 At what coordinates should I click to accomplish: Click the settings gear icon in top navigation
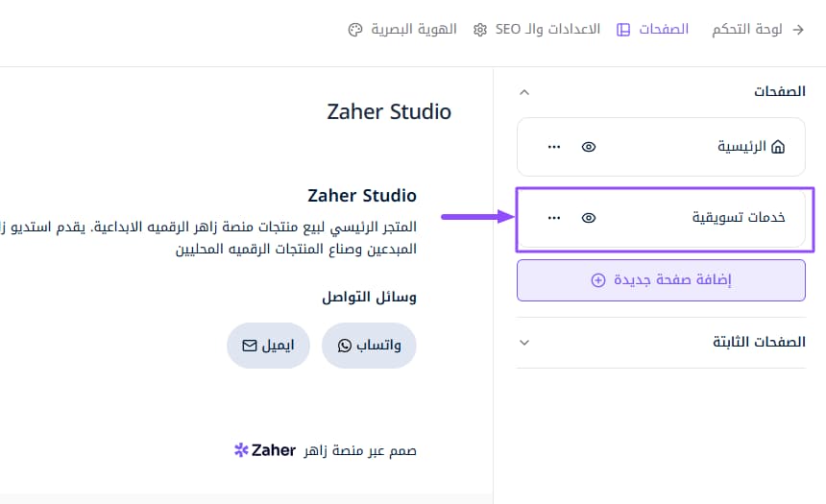[480, 30]
